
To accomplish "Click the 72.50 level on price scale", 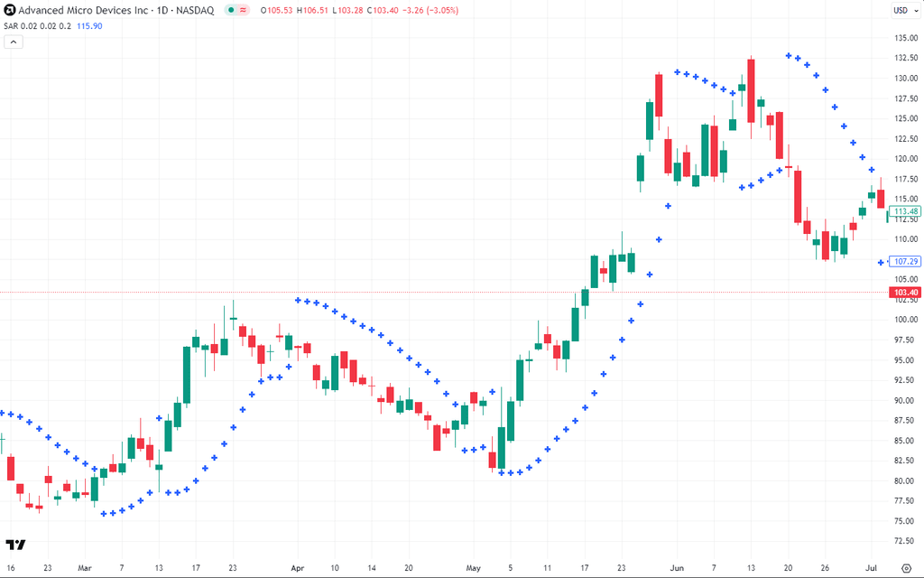I will [x=905, y=541].
